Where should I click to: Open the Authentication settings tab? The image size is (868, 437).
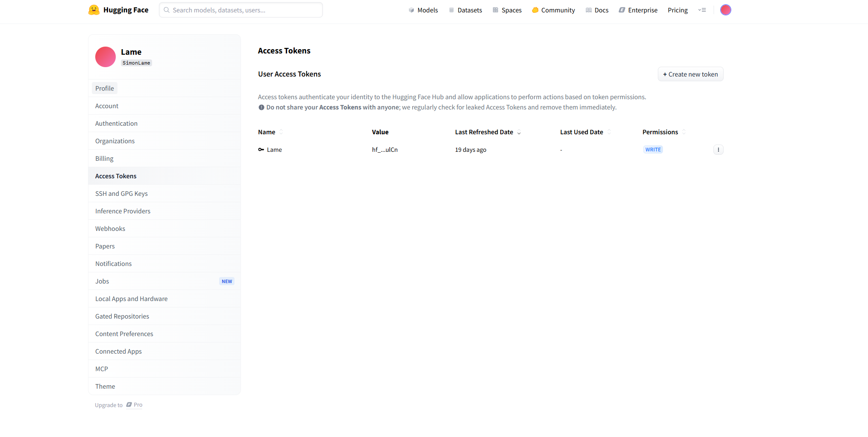pos(116,124)
